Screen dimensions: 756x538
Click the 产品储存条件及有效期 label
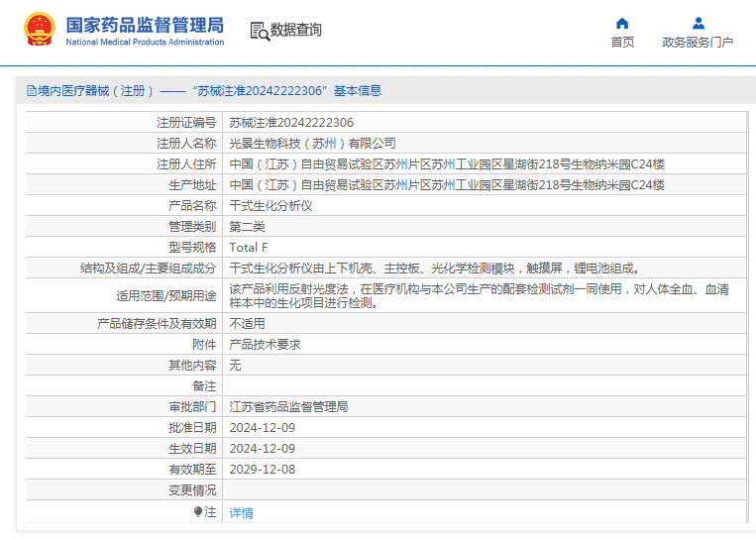coord(157,323)
